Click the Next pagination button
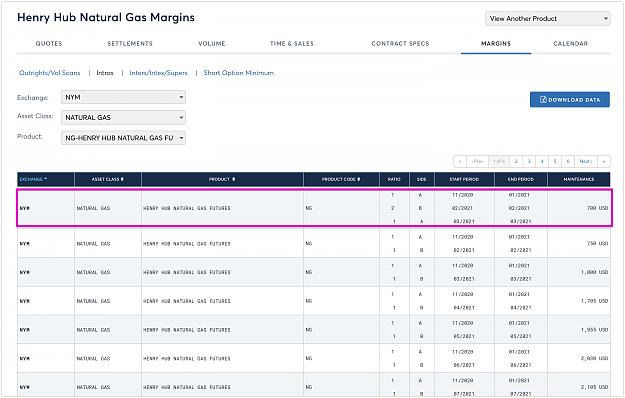This screenshot has height=398, width=625. [586, 161]
